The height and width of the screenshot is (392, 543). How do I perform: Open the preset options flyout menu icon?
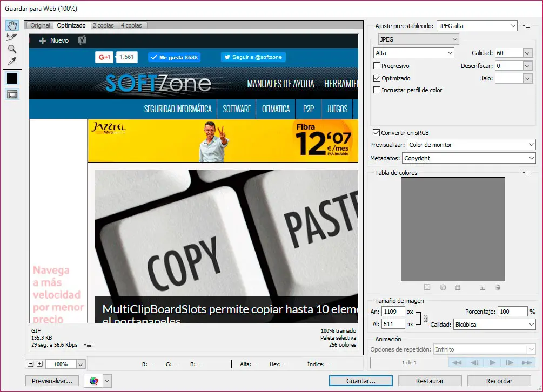point(526,25)
